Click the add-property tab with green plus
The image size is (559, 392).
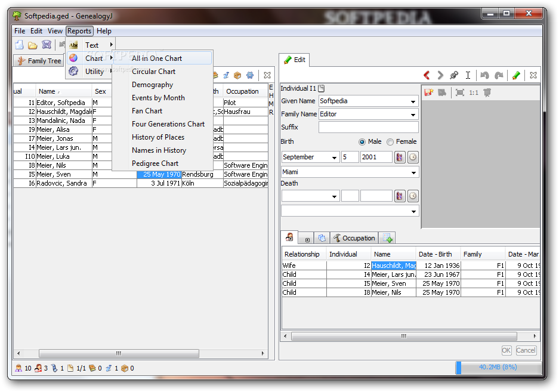[x=387, y=238]
